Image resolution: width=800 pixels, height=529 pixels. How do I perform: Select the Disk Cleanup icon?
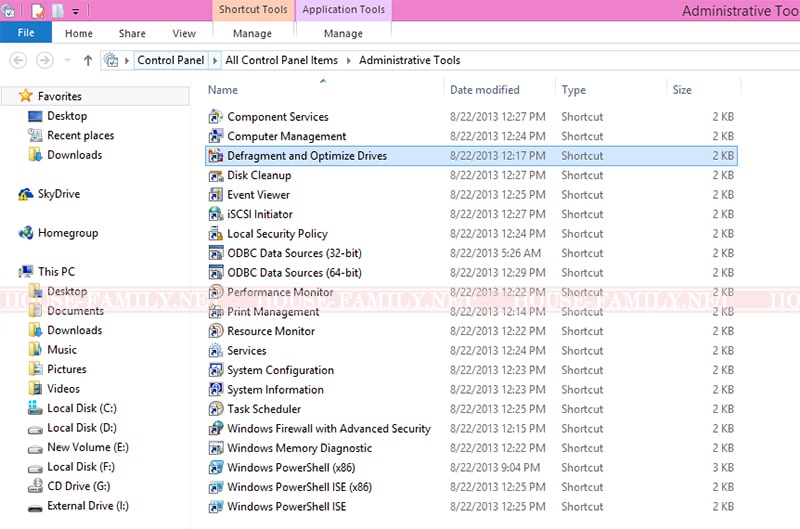[x=216, y=175]
